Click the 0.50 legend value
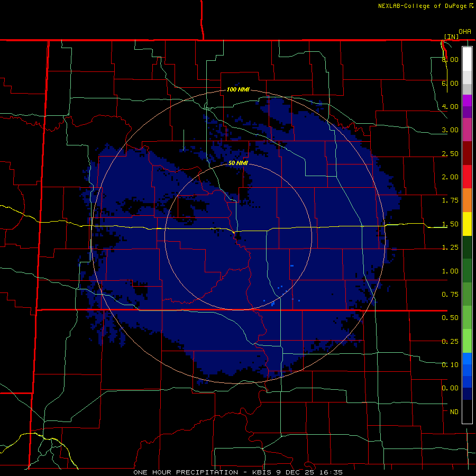 (450, 318)
